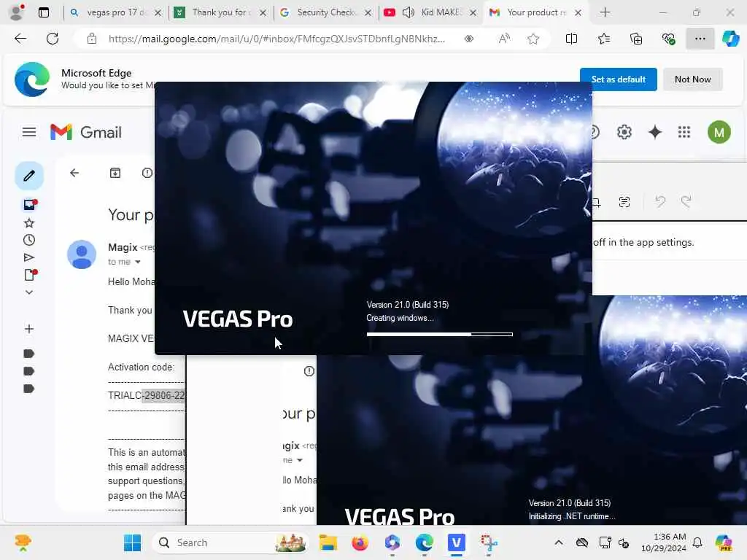Viewport: 747px width, 560px height.
Task: Click Gmail compose pencil button
Action: click(29, 176)
